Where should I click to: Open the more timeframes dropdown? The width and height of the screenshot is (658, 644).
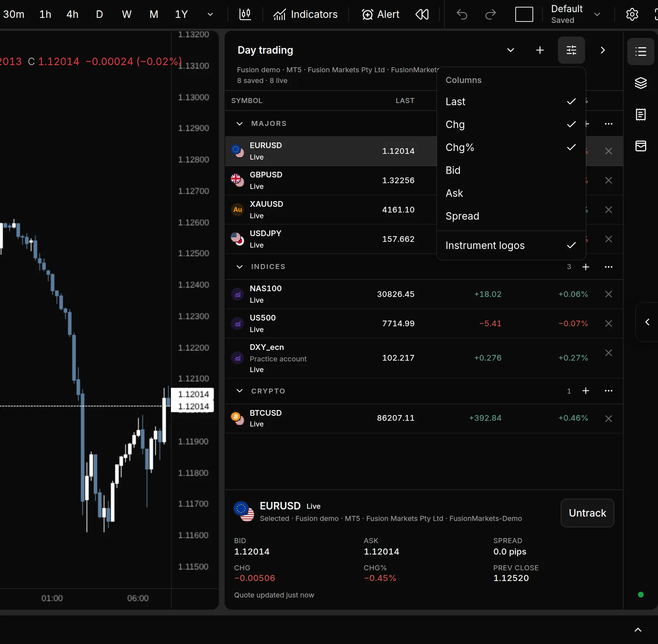(x=210, y=14)
